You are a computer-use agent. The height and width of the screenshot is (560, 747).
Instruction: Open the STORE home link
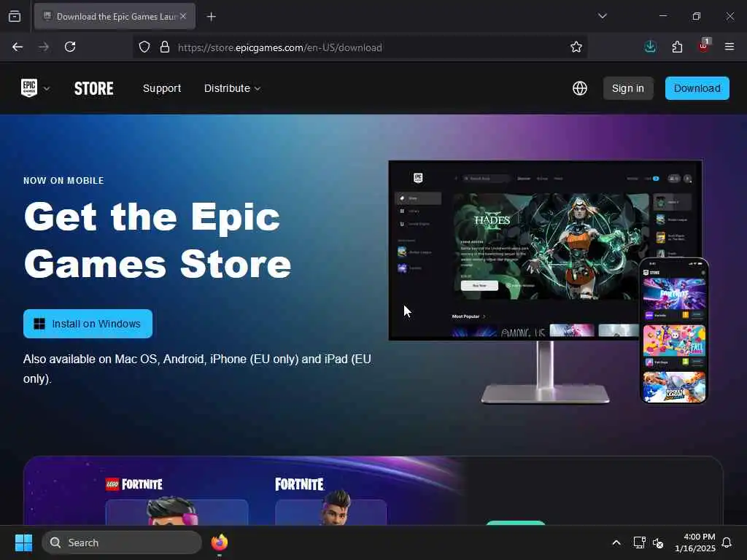click(x=94, y=88)
